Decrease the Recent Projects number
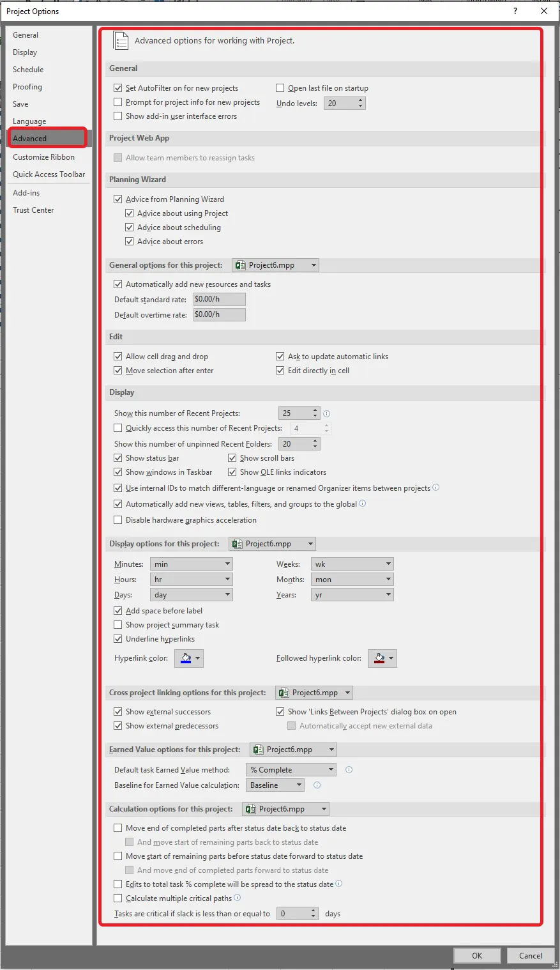The height and width of the screenshot is (970, 560). coord(315,417)
